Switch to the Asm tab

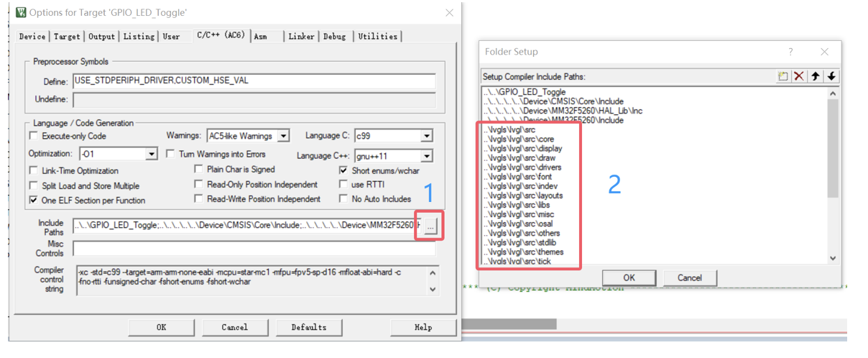click(x=260, y=37)
